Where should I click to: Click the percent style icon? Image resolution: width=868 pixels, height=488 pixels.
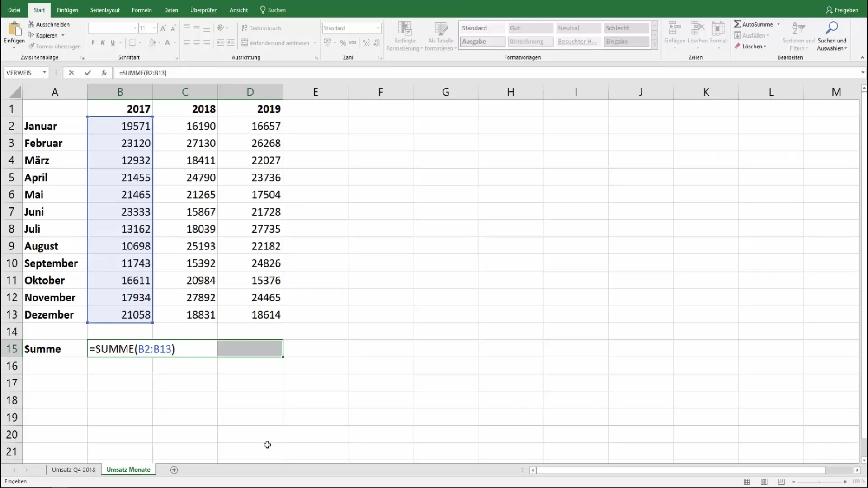click(343, 43)
